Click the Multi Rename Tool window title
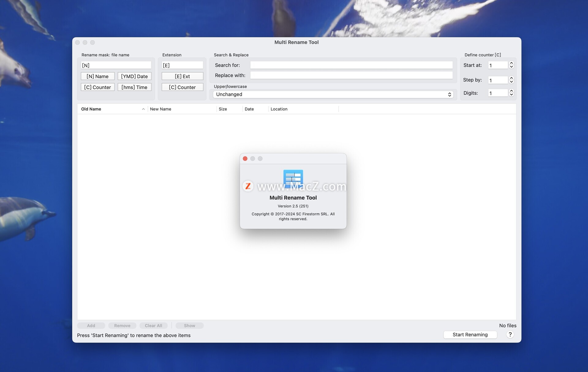 [x=296, y=42]
